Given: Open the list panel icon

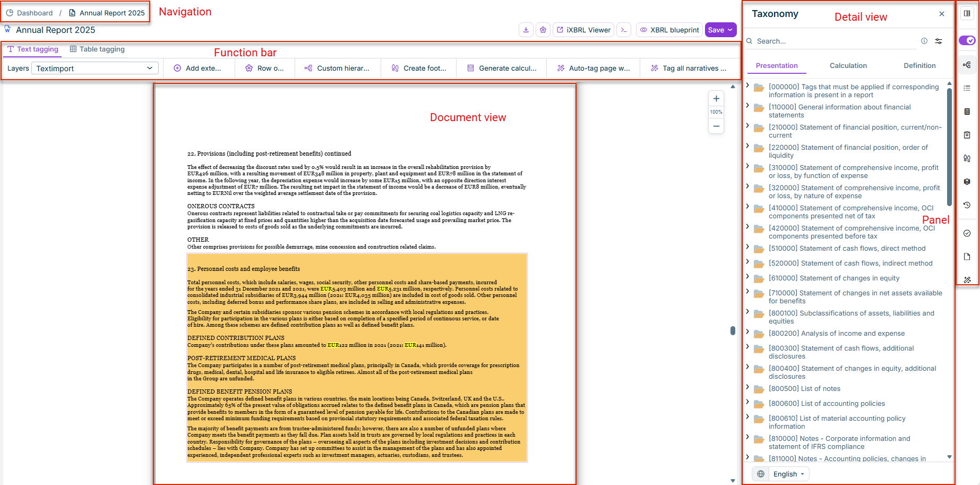Looking at the screenshot, I should 967,88.
